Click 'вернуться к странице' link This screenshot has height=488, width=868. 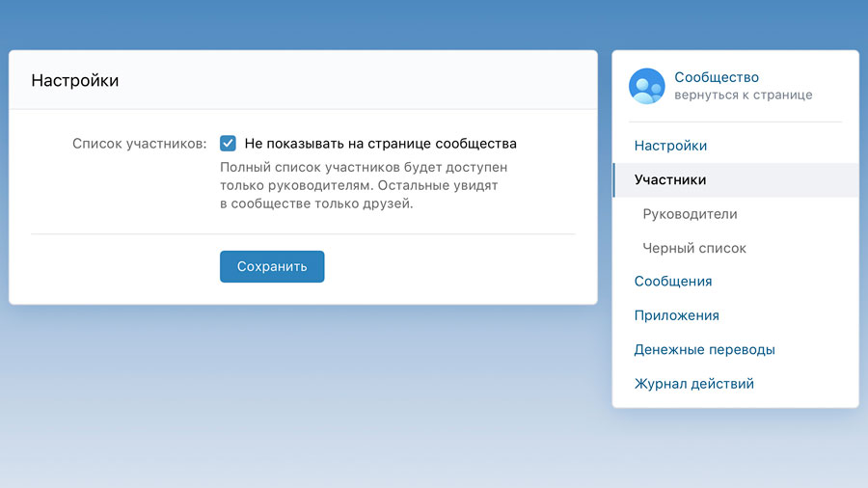[x=743, y=95]
